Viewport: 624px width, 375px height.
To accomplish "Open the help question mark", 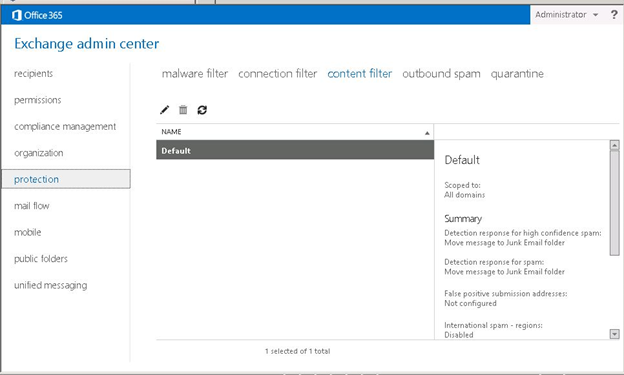I will click(614, 15).
